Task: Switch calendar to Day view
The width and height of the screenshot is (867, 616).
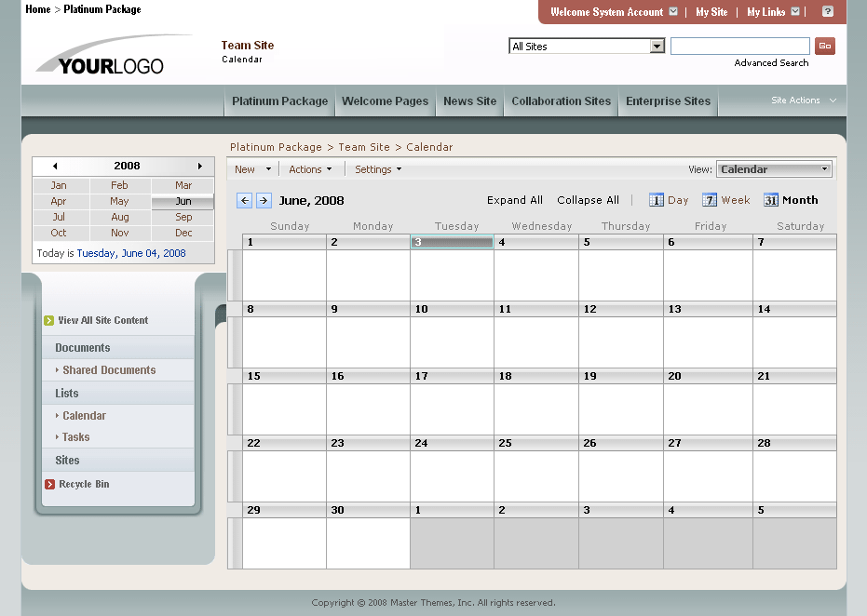Action: 669,199
